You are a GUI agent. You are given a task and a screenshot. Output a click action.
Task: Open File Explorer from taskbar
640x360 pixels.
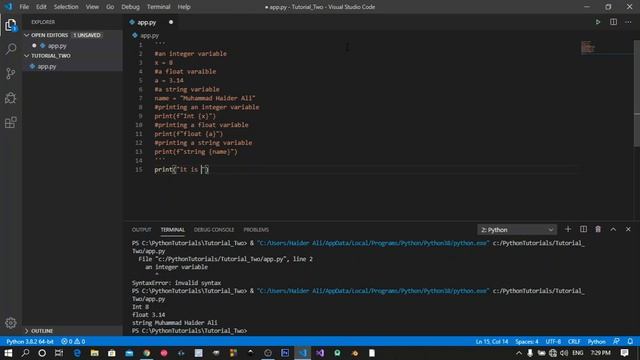pyautogui.click(x=94, y=353)
